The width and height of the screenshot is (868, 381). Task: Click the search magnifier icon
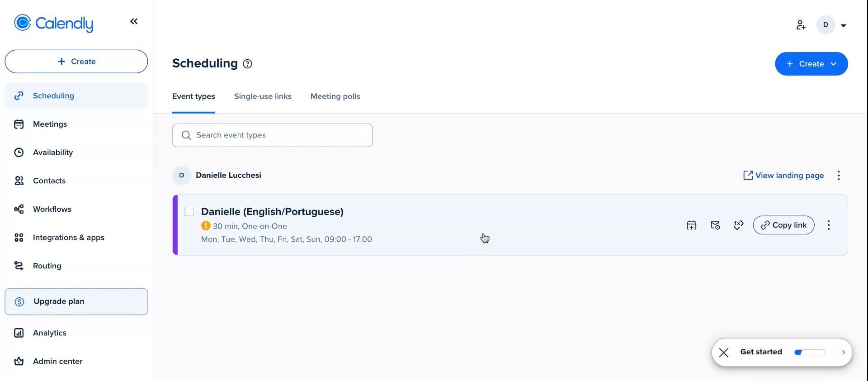(186, 135)
